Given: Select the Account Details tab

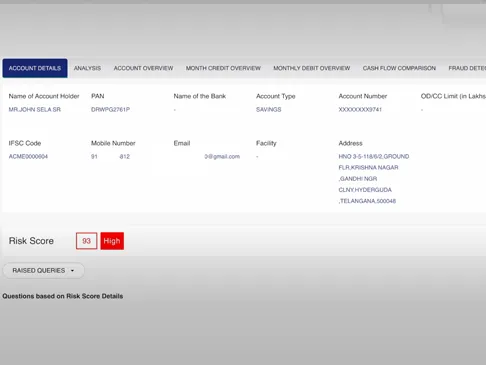Looking at the screenshot, I should (35, 68).
